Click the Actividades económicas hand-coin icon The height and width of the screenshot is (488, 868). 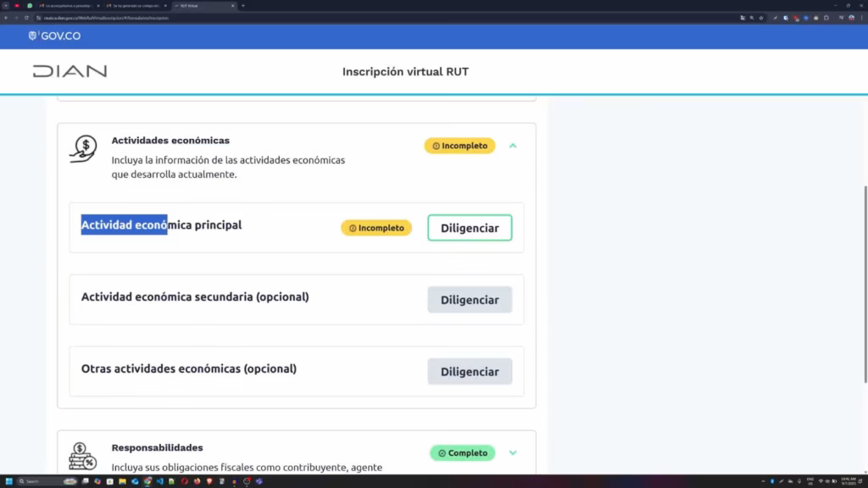pyautogui.click(x=84, y=148)
